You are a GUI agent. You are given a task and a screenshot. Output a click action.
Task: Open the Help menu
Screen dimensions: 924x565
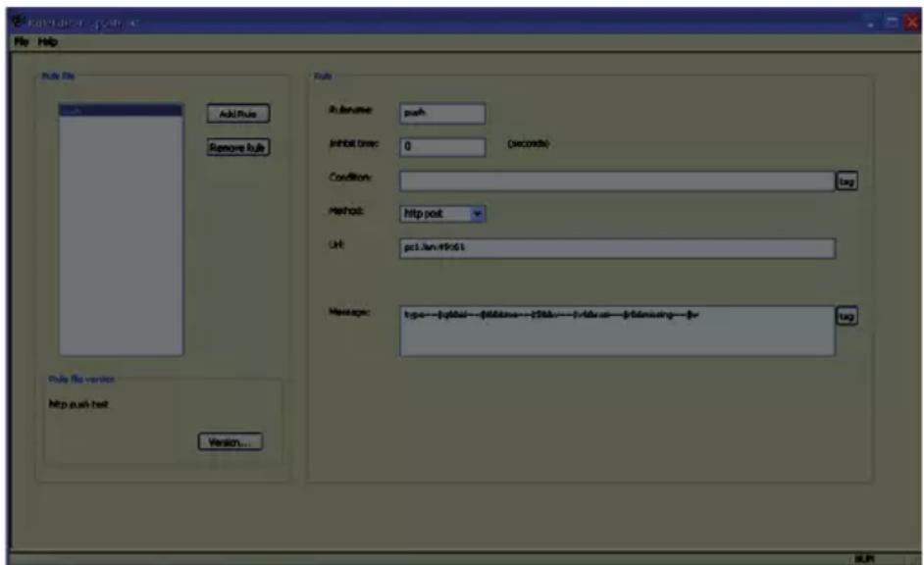(x=48, y=42)
